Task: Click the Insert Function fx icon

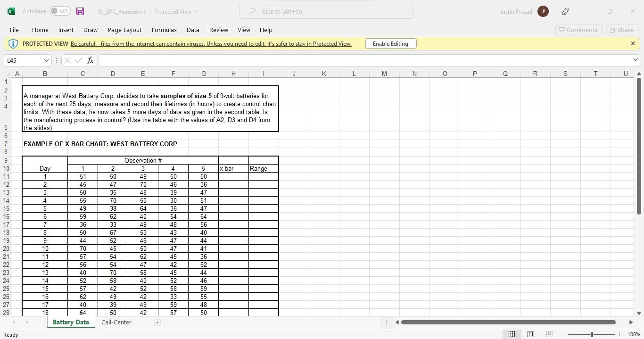Action: coord(90,60)
